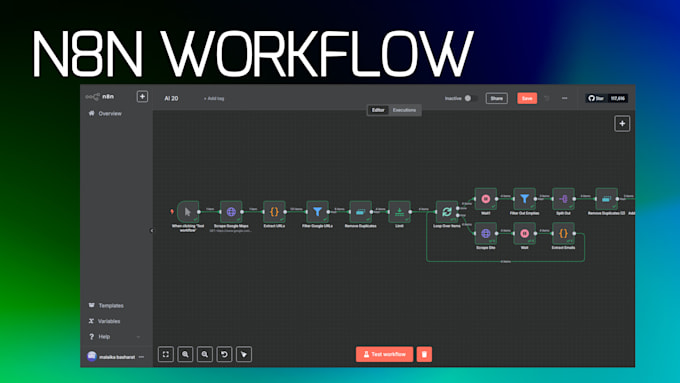Viewport: 680px width, 383px height.
Task: Run the workflow with Test workflow button
Action: coord(384,354)
